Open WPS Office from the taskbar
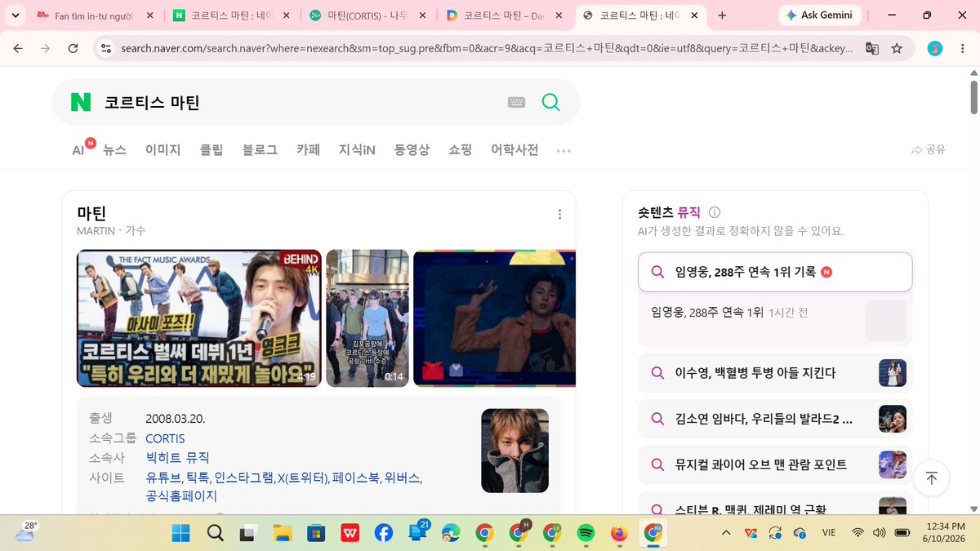Viewport: 980px width, 551px height. (350, 533)
